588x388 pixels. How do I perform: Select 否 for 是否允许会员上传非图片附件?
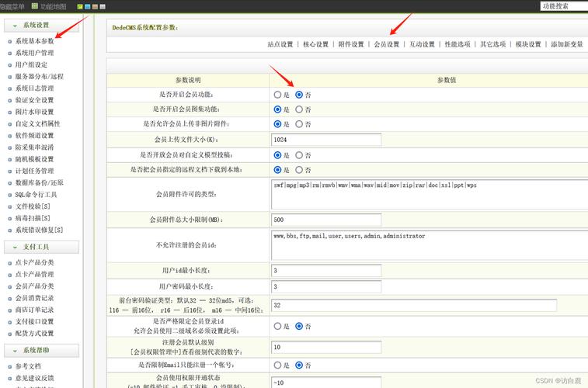click(x=299, y=124)
